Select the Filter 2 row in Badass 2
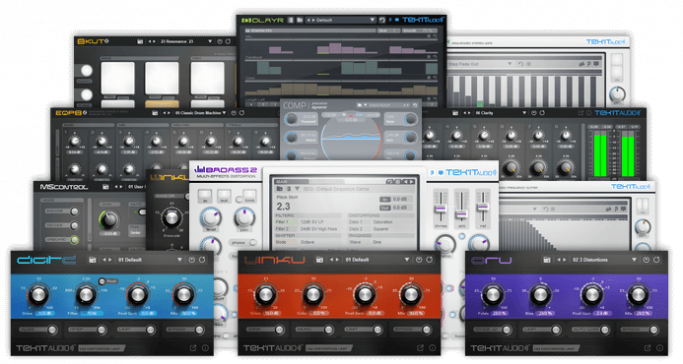The image size is (683, 364). point(308,229)
